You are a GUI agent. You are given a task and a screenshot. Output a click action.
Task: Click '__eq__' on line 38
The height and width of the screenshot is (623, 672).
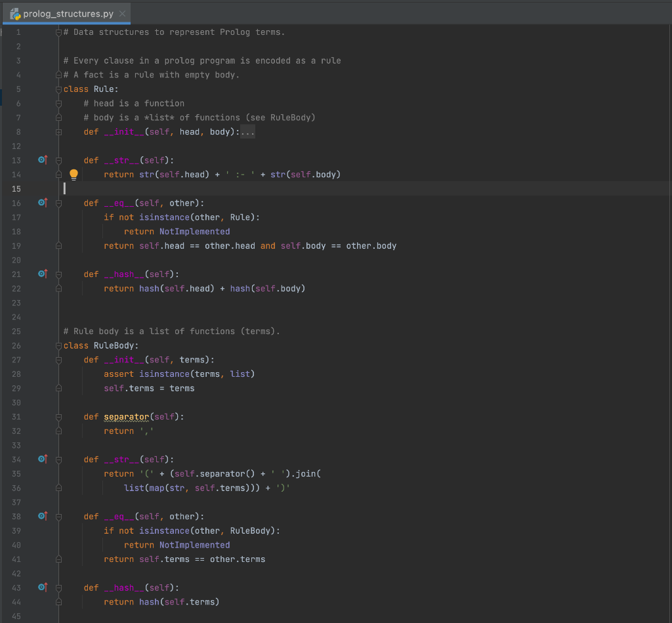click(x=119, y=516)
